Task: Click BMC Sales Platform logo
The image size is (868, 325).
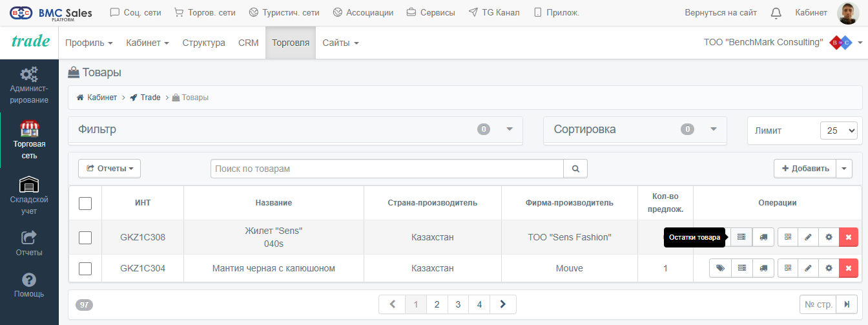Action: click(50, 13)
